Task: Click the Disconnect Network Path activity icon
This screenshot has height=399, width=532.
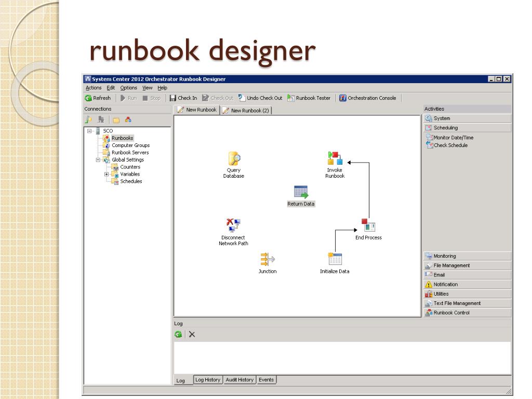Action: 233,225
